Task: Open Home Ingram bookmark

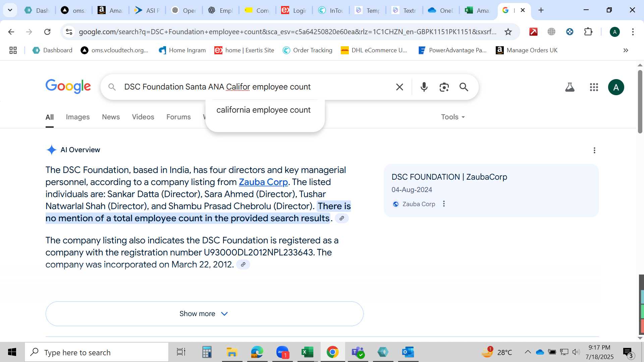Action: click(x=182, y=50)
